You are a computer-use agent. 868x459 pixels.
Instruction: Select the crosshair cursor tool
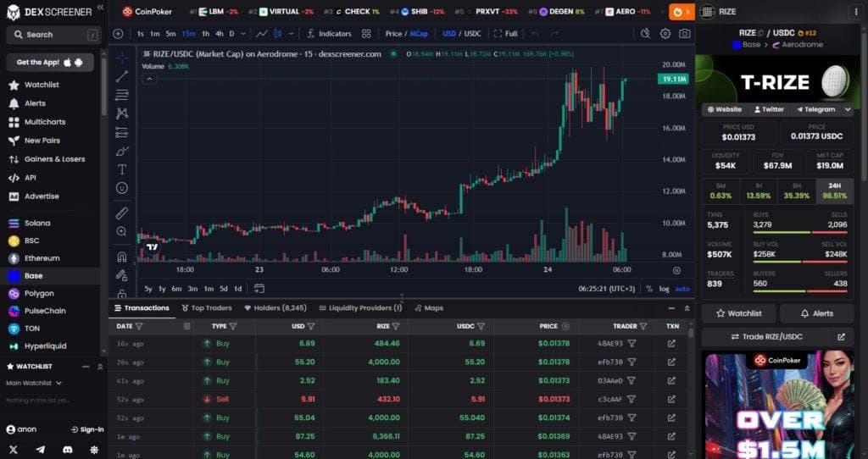coord(122,58)
